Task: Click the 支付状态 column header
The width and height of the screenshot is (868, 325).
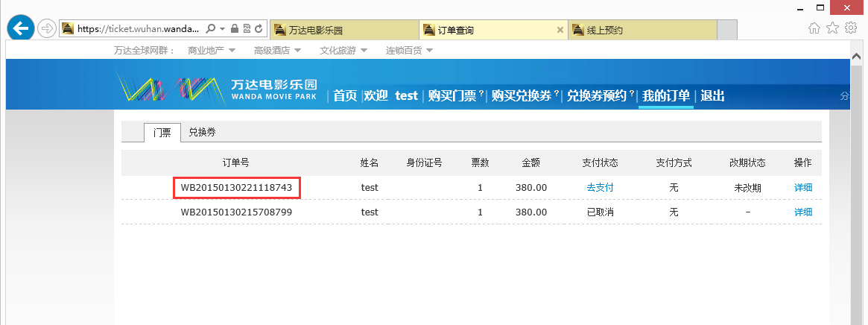Action: coord(600,162)
